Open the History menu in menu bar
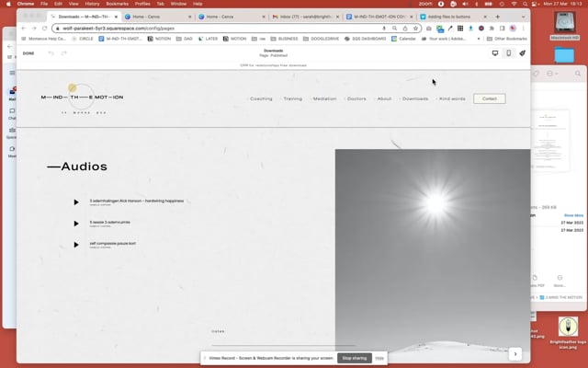The image size is (588, 368). tap(92, 4)
